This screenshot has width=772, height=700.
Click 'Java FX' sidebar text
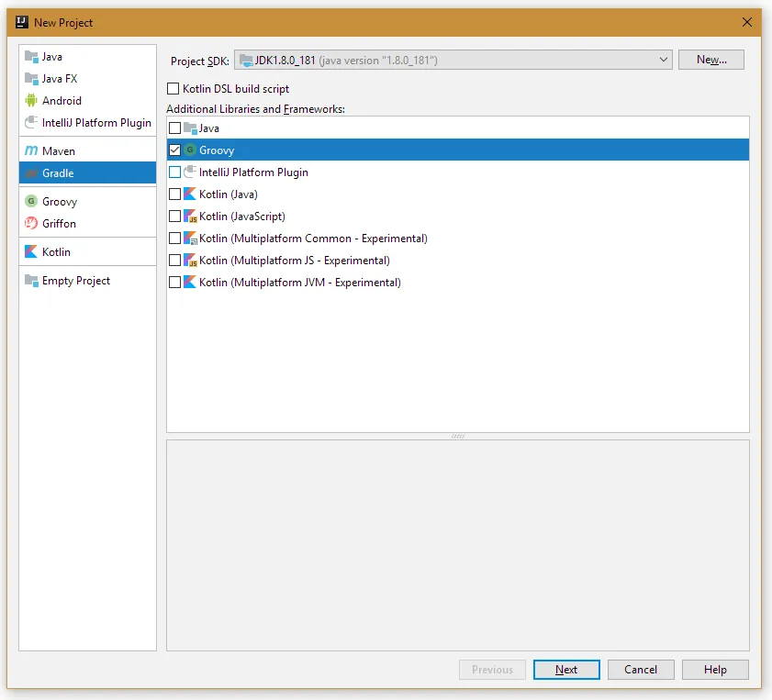(60, 79)
